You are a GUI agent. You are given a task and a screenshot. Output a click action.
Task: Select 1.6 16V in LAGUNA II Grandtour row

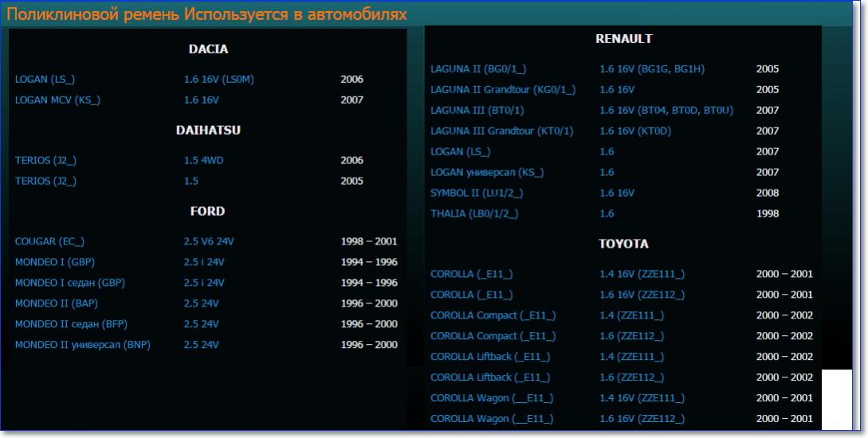617,89
